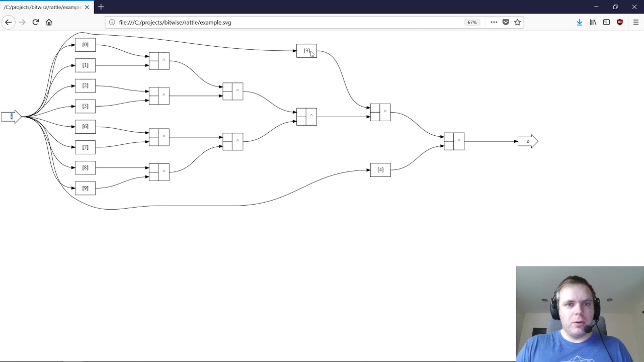Select the [8] node box

point(85,168)
